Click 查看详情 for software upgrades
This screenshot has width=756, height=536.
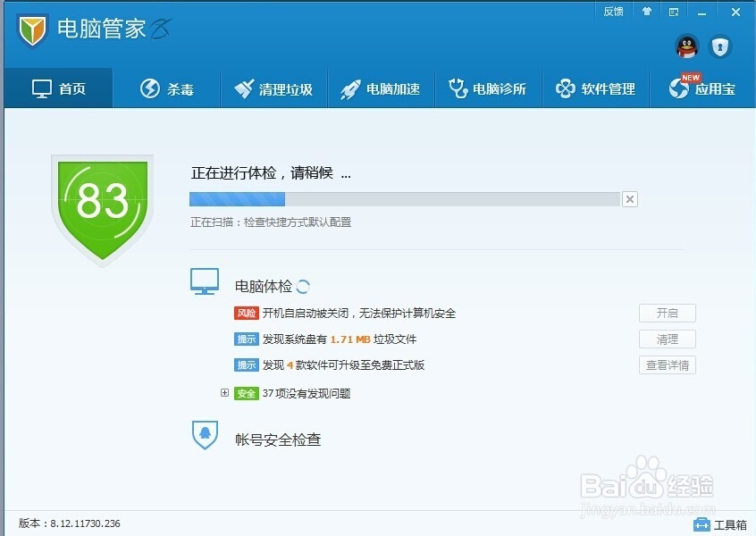pyautogui.click(x=668, y=365)
